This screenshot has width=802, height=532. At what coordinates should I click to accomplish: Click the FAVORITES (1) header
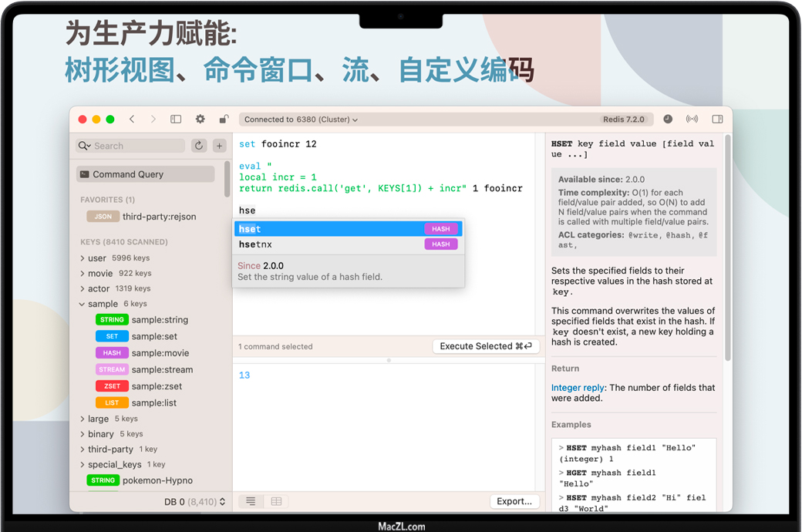click(x=107, y=200)
